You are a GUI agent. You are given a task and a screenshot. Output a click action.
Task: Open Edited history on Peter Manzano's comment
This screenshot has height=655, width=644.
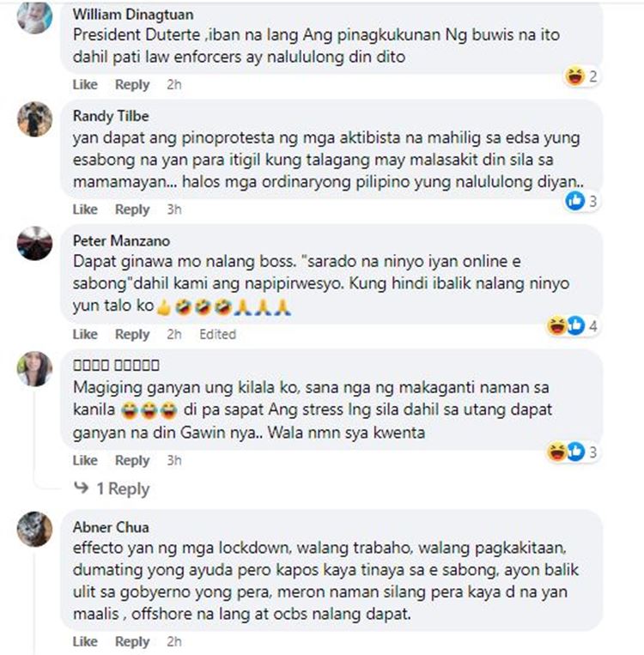tap(218, 334)
